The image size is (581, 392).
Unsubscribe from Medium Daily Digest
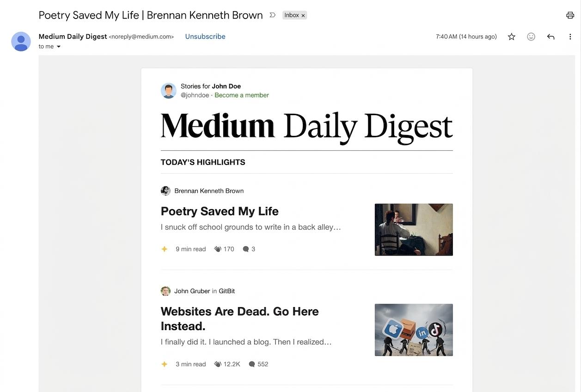pyautogui.click(x=205, y=36)
